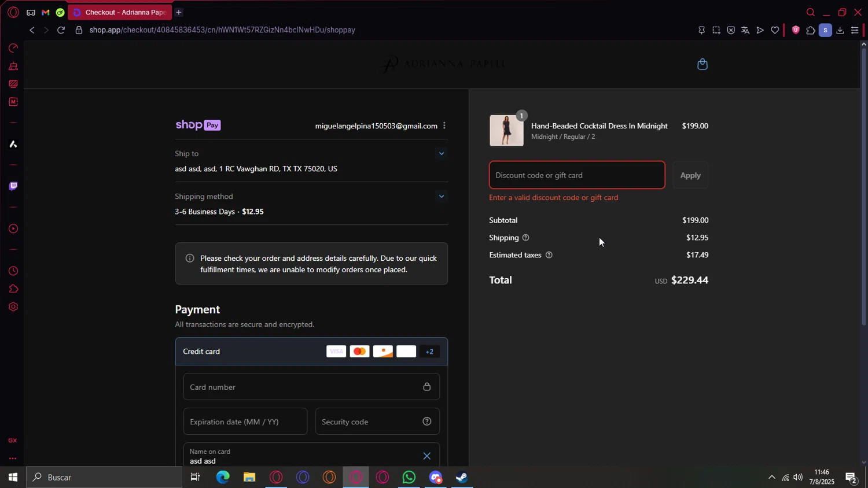Viewport: 868px width, 488px height.
Task: Open the Aria AI sidebar icon
Action: 13,144
